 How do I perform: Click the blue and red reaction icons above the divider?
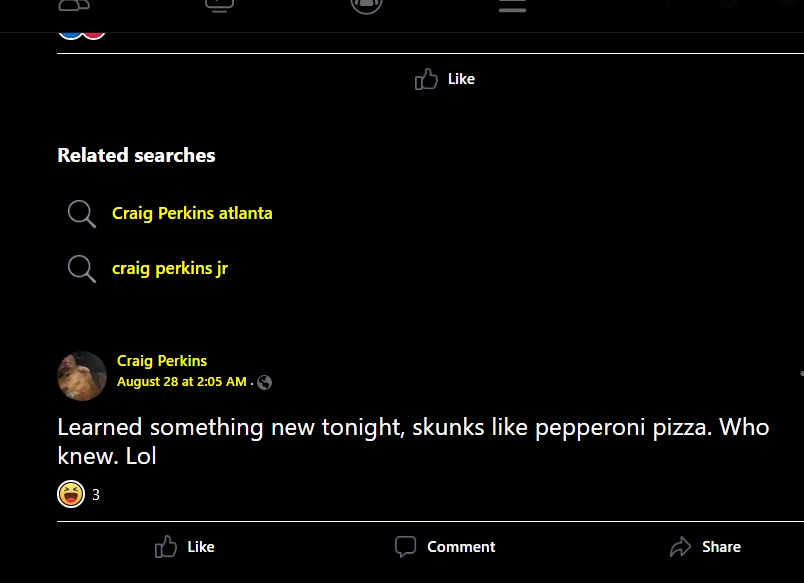coord(81,31)
